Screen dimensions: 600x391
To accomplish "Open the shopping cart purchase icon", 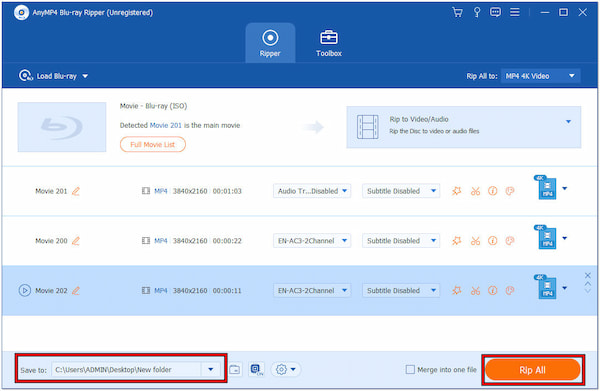I will 457,12.
